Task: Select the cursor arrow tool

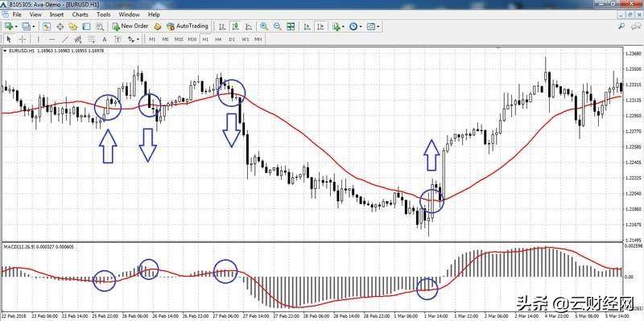Action: (x=9, y=39)
